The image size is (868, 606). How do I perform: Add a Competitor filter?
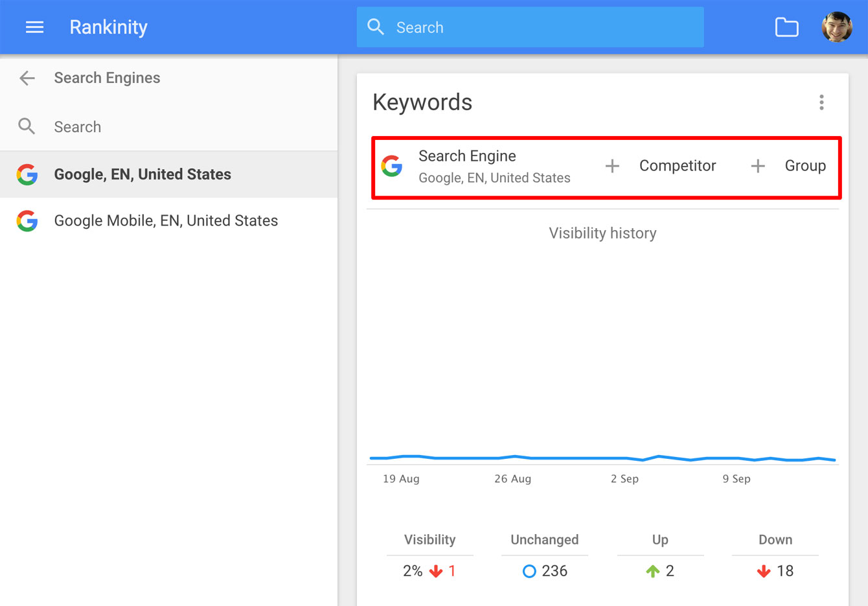[x=661, y=167]
